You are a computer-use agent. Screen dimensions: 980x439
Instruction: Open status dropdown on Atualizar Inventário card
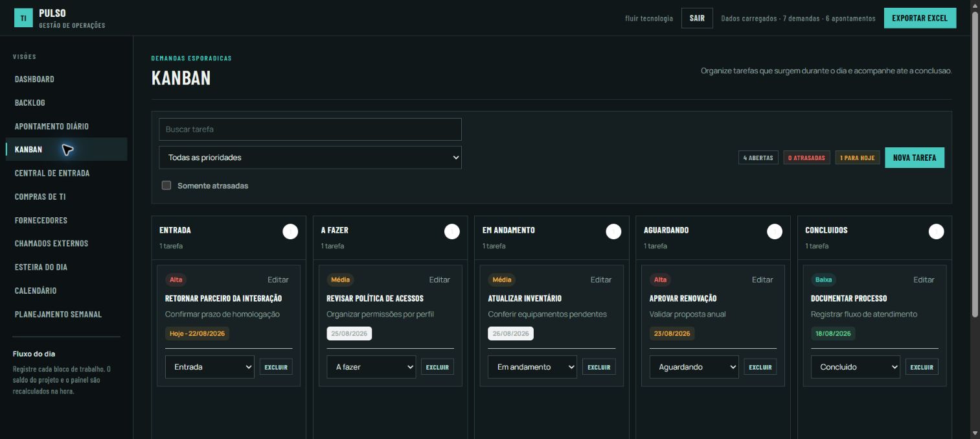click(532, 367)
